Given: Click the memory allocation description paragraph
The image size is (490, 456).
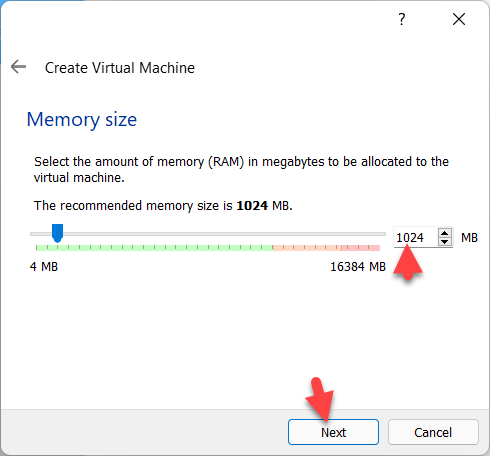Looking at the screenshot, I should point(241,169).
